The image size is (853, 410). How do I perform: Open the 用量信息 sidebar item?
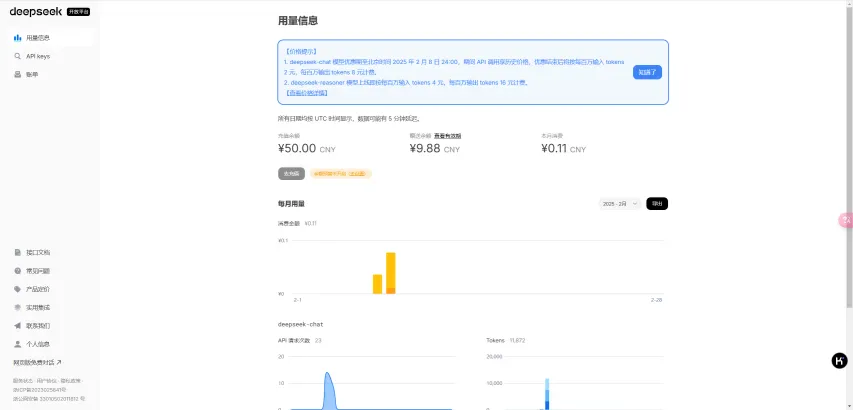click(x=50, y=38)
